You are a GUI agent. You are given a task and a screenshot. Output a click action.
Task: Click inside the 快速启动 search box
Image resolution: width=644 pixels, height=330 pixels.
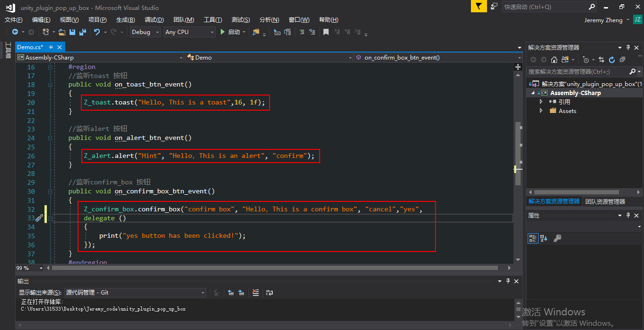point(544,7)
